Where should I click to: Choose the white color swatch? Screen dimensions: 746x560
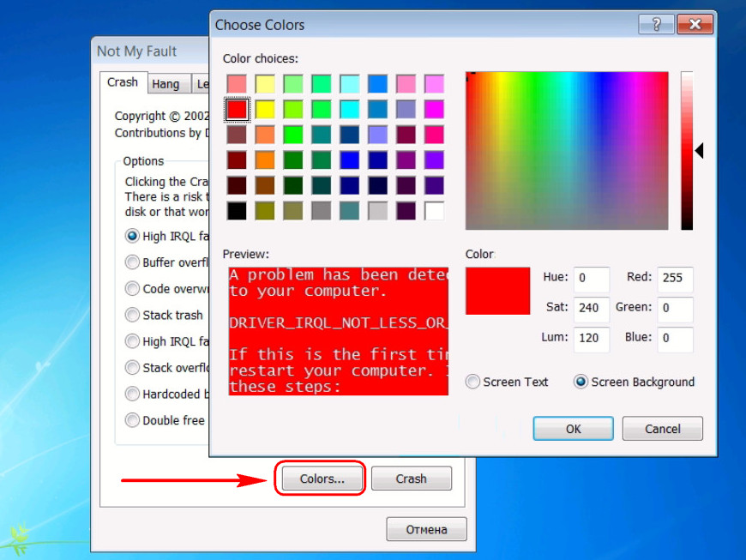(x=434, y=211)
